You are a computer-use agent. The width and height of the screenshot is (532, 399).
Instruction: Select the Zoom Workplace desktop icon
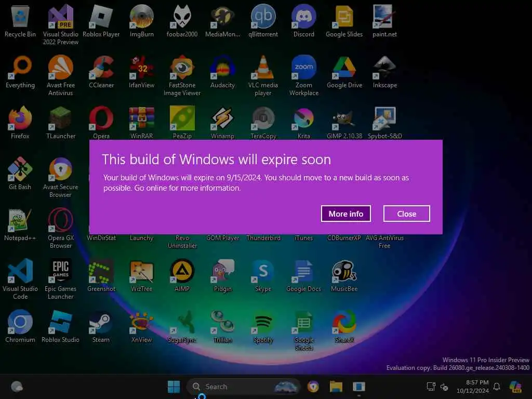[303, 76]
